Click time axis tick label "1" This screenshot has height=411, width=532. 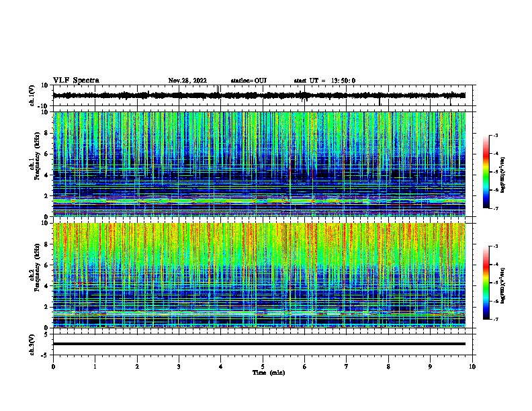95,367
